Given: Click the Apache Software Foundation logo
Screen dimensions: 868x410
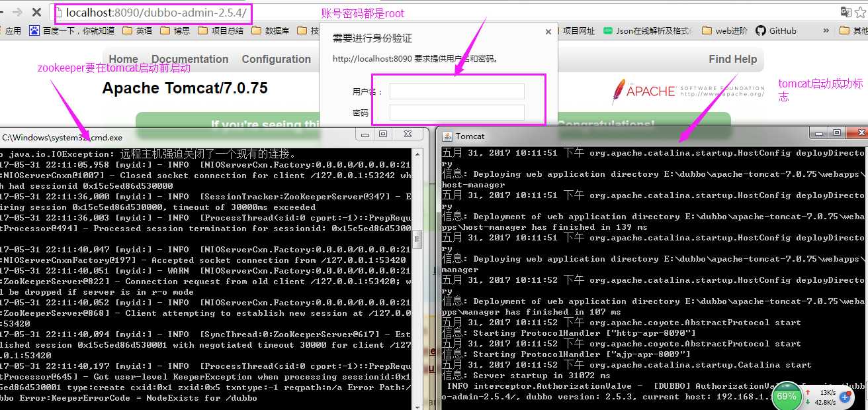Looking at the screenshot, I should [688, 91].
